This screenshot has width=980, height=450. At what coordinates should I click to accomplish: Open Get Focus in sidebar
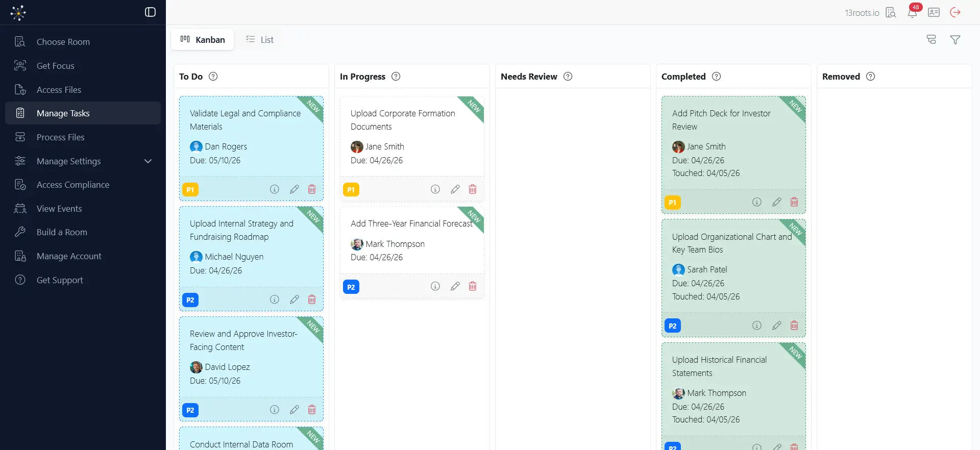click(83, 66)
